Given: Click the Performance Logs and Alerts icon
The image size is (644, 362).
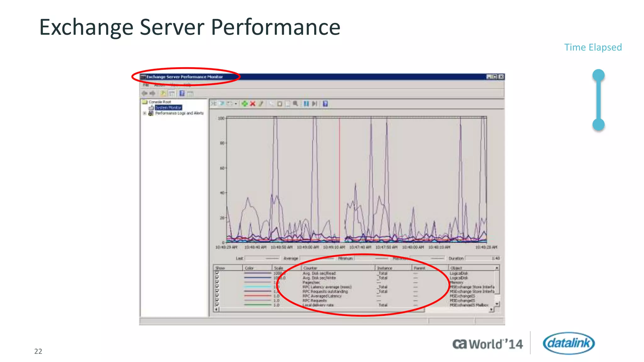Looking at the screenshot, I should pos(151,113).
